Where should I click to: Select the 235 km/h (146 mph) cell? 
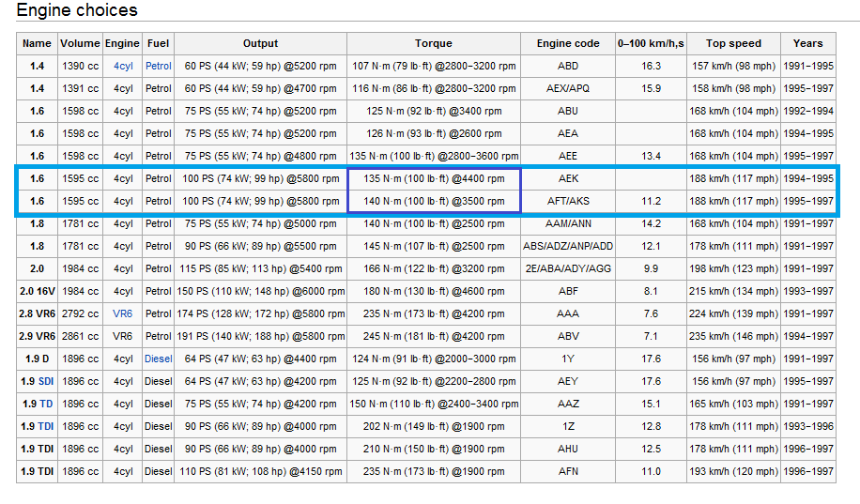pos(733,336)
